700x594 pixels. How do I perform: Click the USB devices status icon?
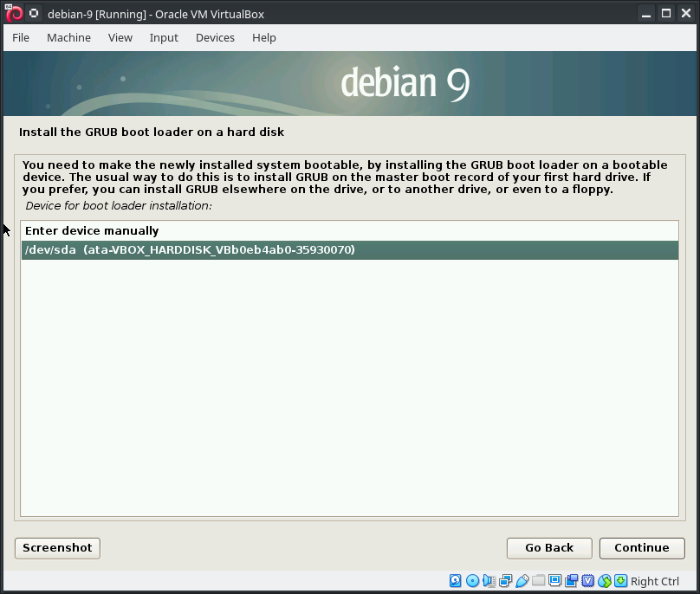522,581
